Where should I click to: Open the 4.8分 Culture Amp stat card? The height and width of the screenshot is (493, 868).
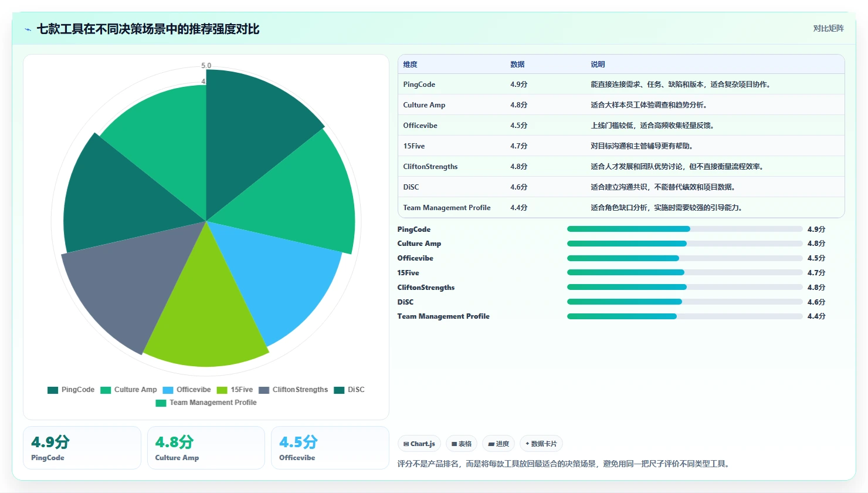[x=206, y=448]
